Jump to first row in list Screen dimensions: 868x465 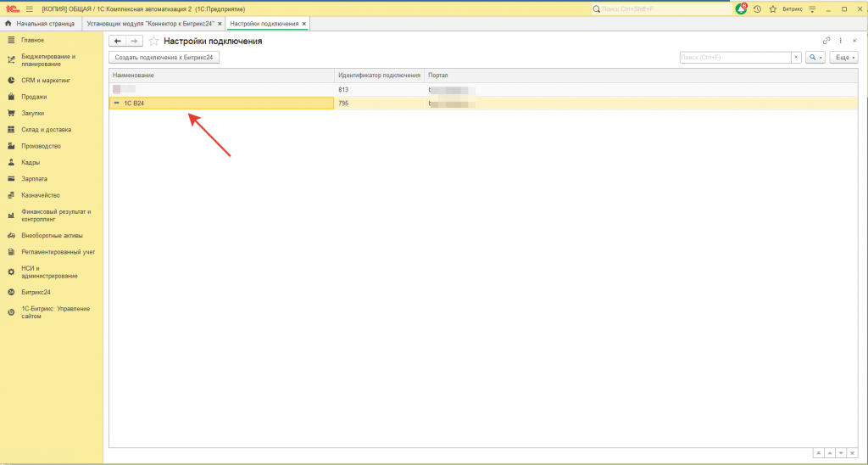tap(817, 452)
